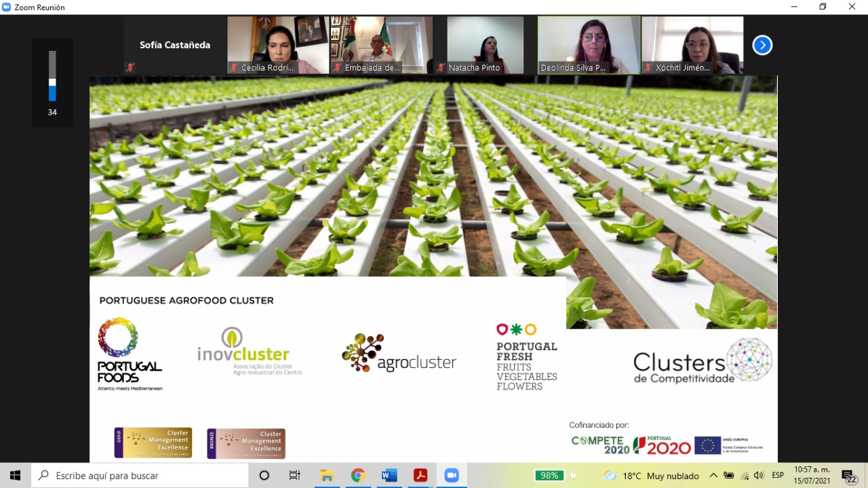Viewport: 868px width, 488px height.
Task: Click muted mic icon on Sofía Castañeda tile
Action: (130, 67)
